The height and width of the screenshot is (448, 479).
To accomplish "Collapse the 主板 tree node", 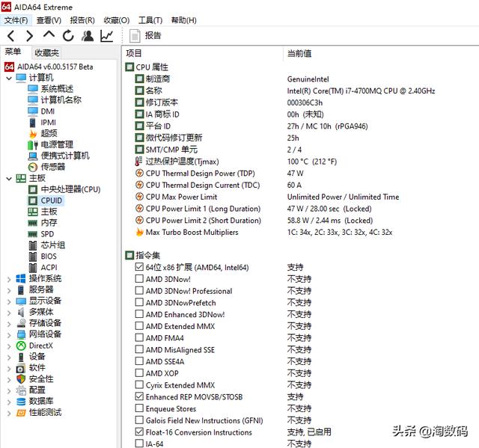I will [9, 179].
